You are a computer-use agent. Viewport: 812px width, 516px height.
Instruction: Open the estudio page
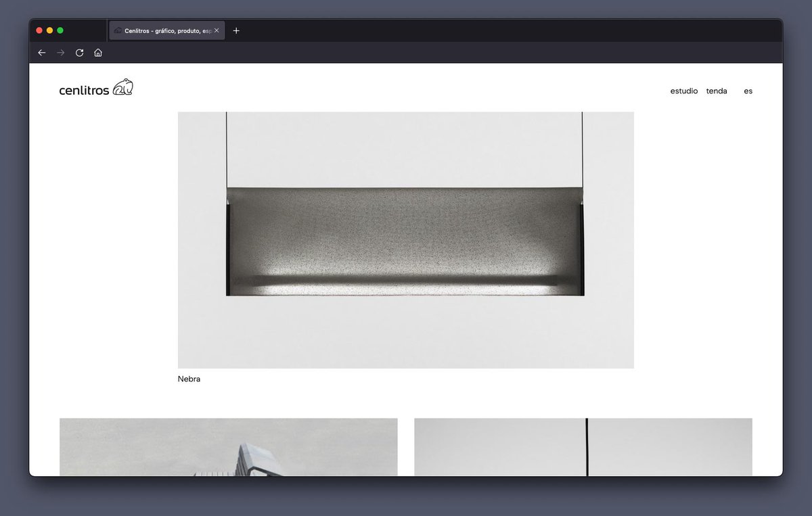684,91
